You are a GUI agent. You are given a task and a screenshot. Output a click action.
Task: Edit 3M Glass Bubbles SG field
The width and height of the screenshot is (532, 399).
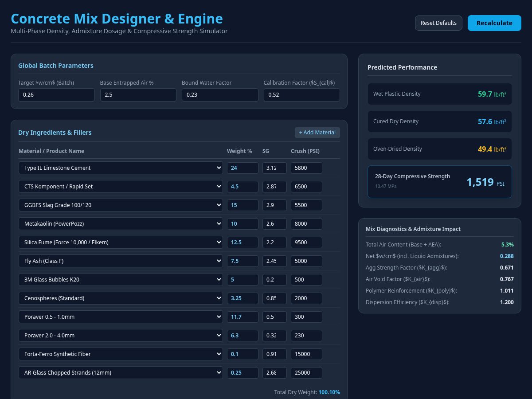[x=274, y=280]
